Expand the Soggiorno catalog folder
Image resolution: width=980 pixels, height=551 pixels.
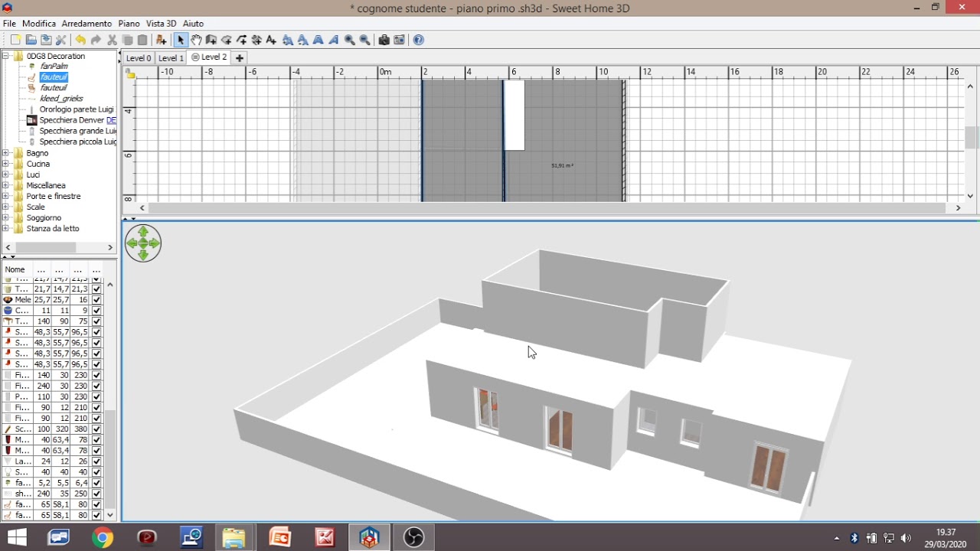coord(6,217)
